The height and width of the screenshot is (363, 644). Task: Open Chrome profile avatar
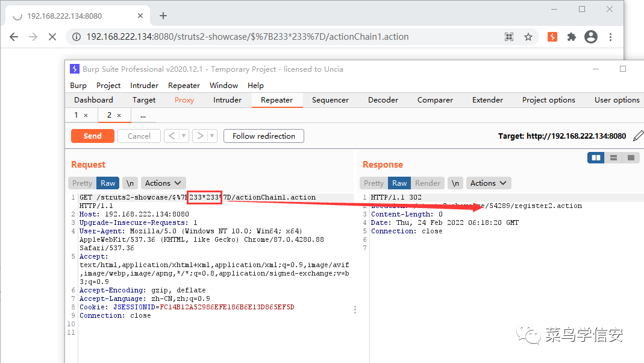(x=590, y=37)
